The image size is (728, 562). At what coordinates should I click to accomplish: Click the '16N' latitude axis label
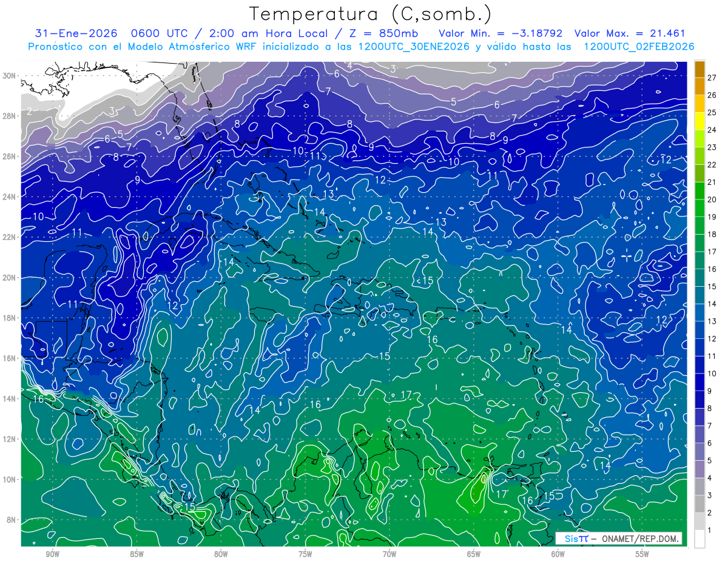pyautogui.click(x=10, y=358)
